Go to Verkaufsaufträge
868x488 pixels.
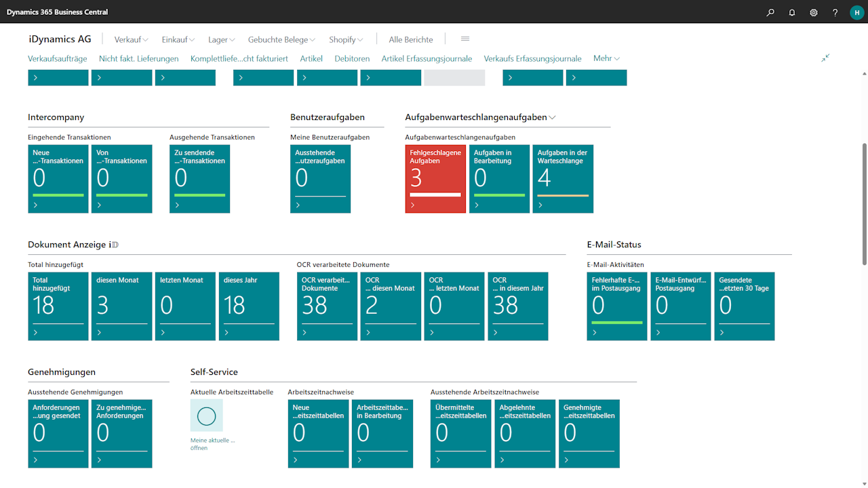(58, 59)
